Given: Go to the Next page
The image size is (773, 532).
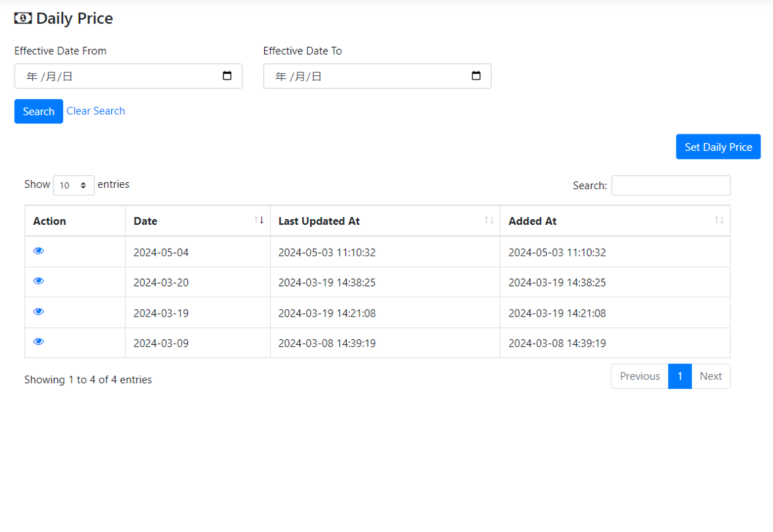Looking at the screenshot, I should coord(710,377).
